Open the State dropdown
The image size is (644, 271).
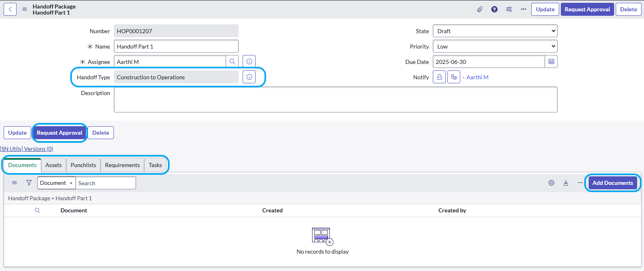(x=495, y=31)
